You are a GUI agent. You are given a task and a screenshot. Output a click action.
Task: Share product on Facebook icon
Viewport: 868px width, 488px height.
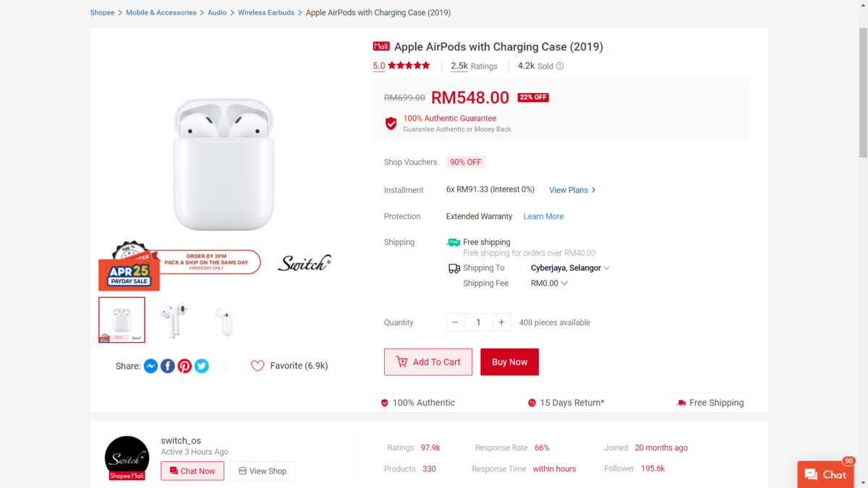point(168,366)
